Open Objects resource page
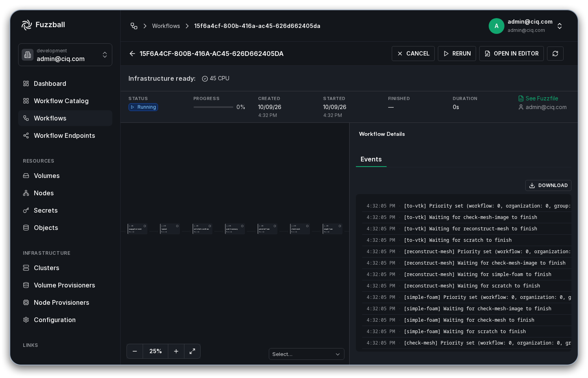 [65, 228]
